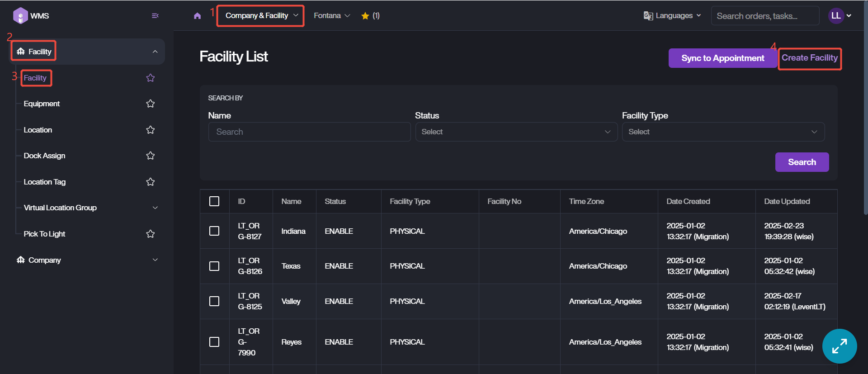Open the Location sidebar item
Viewport: 868px width, 374px height.
pyautogui.click(x=38, y=130)
